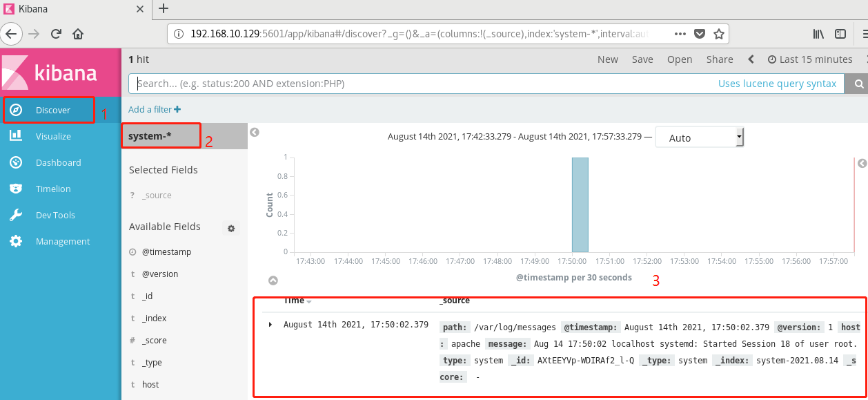This screenshot has height=400, width=868.
Task: Open Timelion from the sidebar
Action: [53, 189]
